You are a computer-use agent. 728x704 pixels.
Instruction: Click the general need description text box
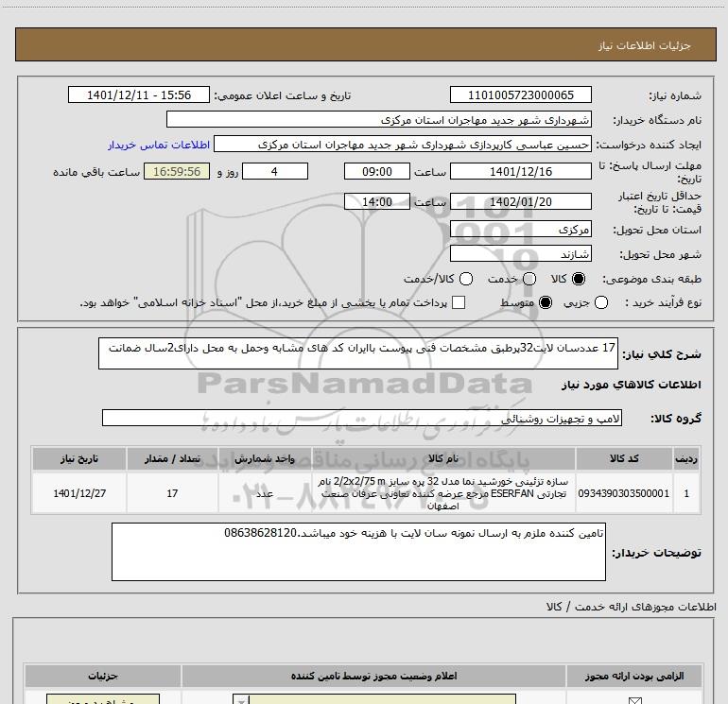pos(358,353)
